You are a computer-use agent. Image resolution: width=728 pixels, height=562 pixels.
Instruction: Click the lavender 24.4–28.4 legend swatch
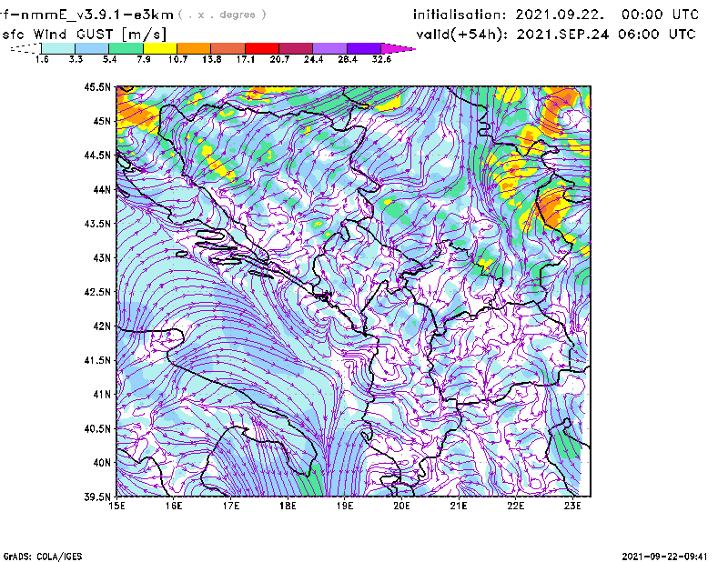point(329,48)
